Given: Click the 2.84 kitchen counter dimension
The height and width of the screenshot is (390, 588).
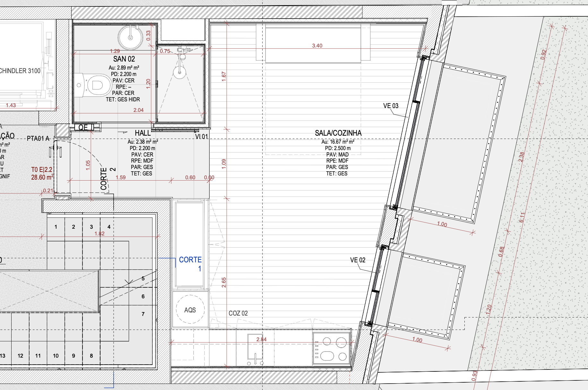Looking at the screenshot, I should point(261,339).
